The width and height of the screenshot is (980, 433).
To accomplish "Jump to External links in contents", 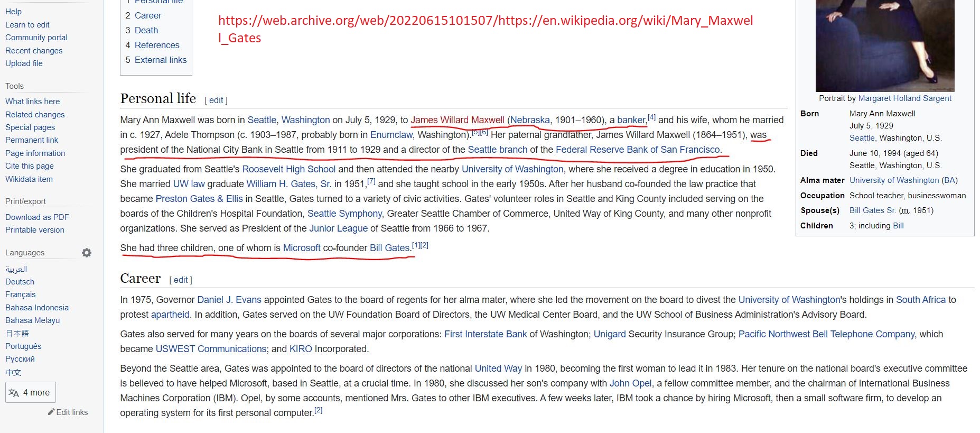I will click(161, 60).
